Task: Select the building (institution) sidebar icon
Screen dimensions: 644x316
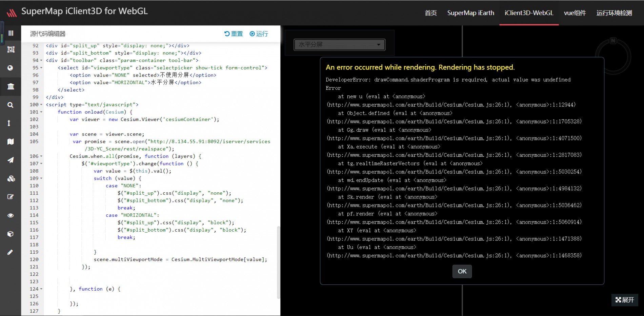Action: pyautogui.click(x=11, y=86)
